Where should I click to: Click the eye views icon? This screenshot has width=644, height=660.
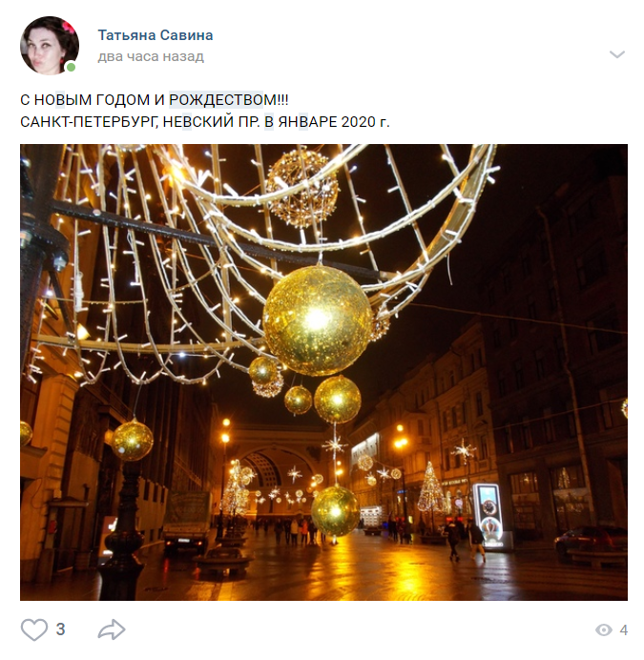click(x=604, y=629)
